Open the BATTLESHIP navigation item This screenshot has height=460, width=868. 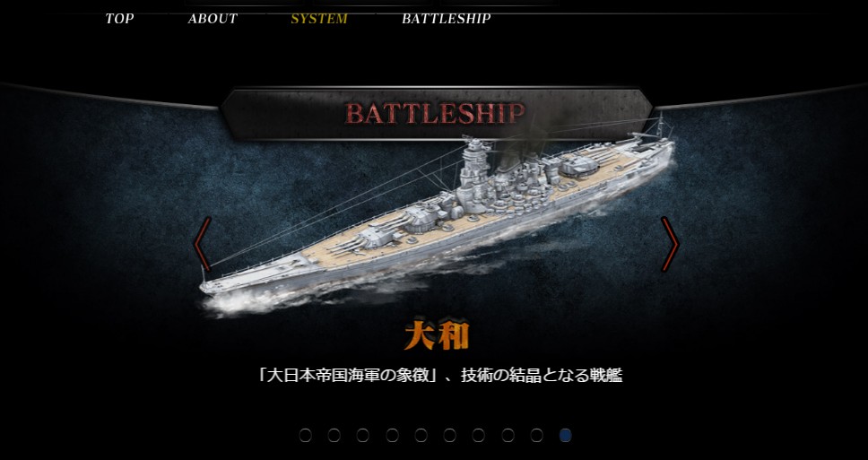(x=447, y=19)
